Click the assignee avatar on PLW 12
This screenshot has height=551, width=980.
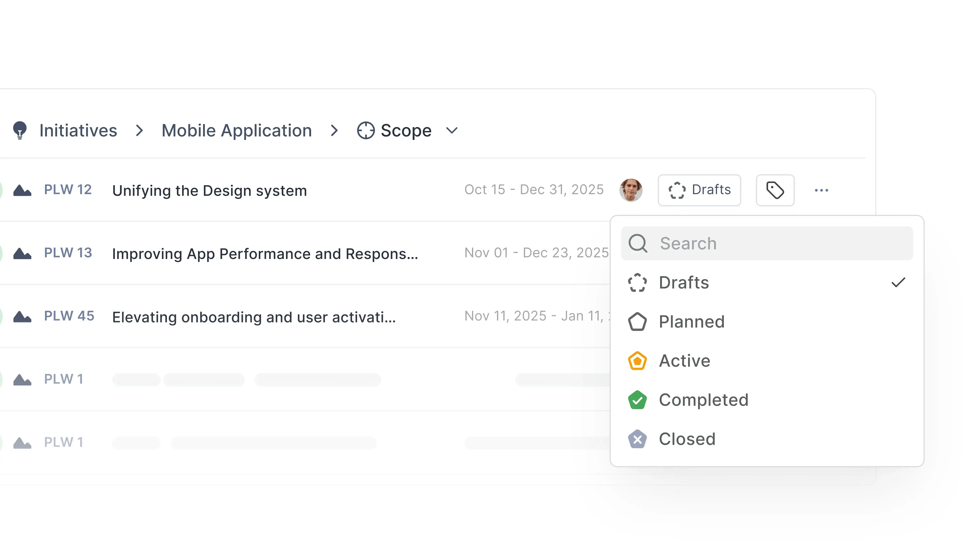pos(631,190)
